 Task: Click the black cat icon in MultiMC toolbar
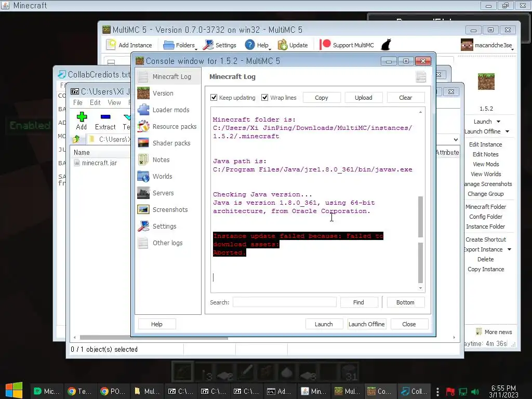click(386, 45)
